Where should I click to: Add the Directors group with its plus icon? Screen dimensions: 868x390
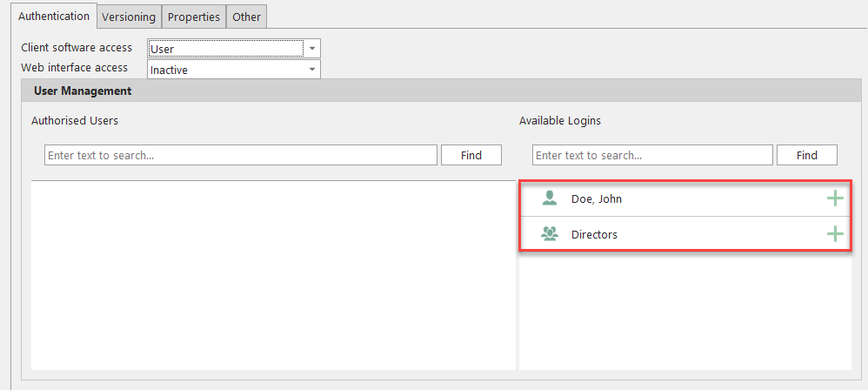click(834, 234)
